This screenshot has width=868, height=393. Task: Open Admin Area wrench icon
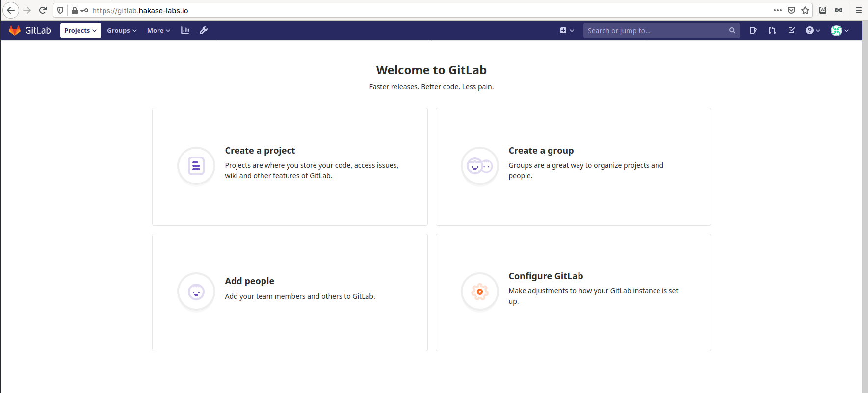204,30
